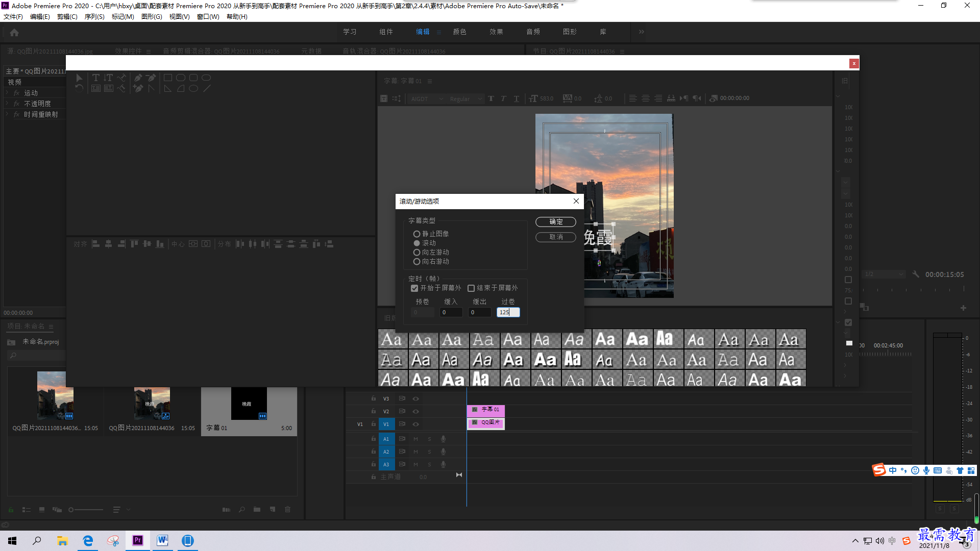
Task: Select the Delete Anchor Point tool
Action: pyautogui.click(x=151, y=78)
